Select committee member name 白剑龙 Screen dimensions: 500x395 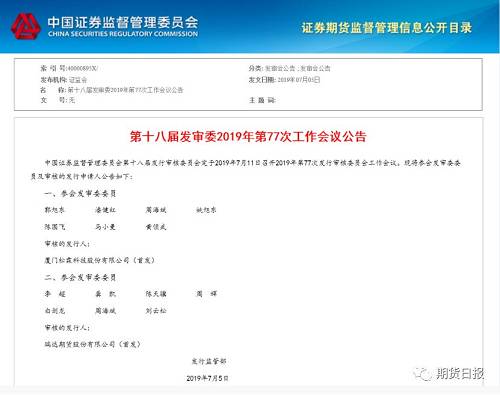pos(55,311)
